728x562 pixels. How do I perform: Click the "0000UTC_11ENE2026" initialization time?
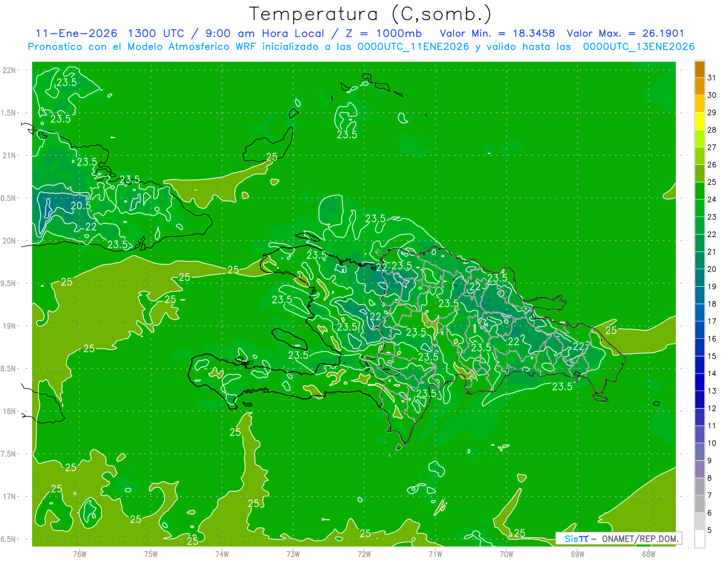(x=413, y=47)
